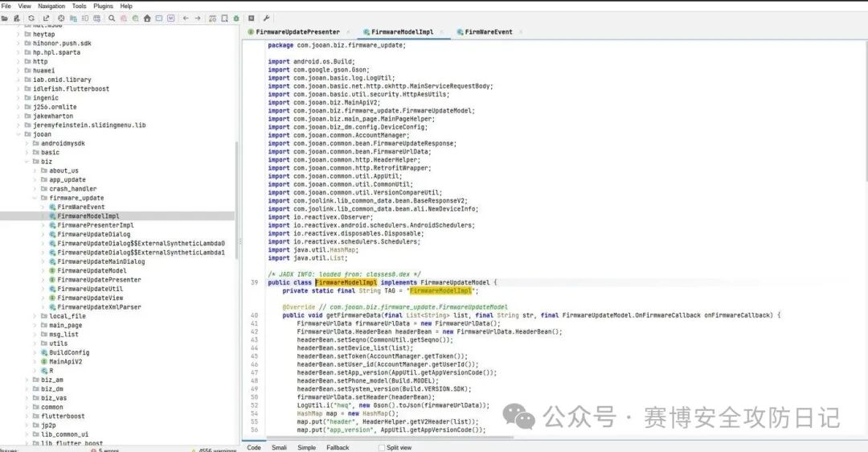Screen dimensions: 868x452
Task: Click the Back navigation arrow
Action: tap(186, 18)
